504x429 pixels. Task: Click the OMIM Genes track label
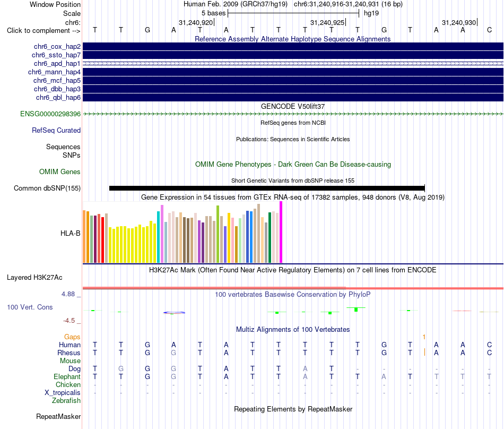pyautogui.click(x=60, y=171)
